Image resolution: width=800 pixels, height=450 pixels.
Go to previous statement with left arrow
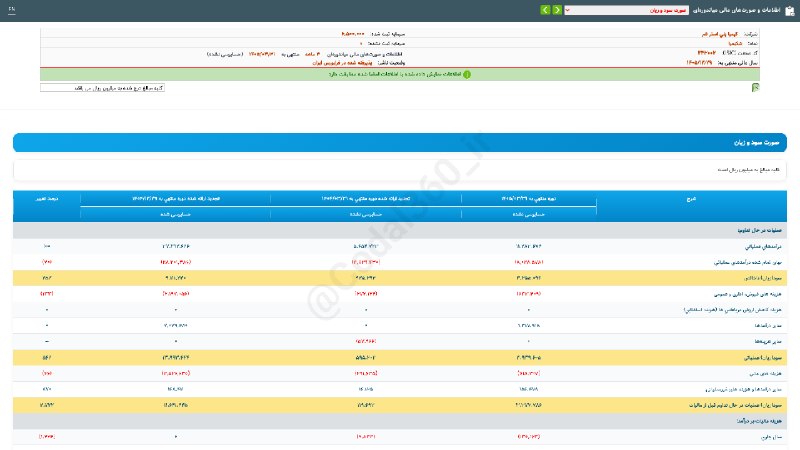[x=545, y=10]
